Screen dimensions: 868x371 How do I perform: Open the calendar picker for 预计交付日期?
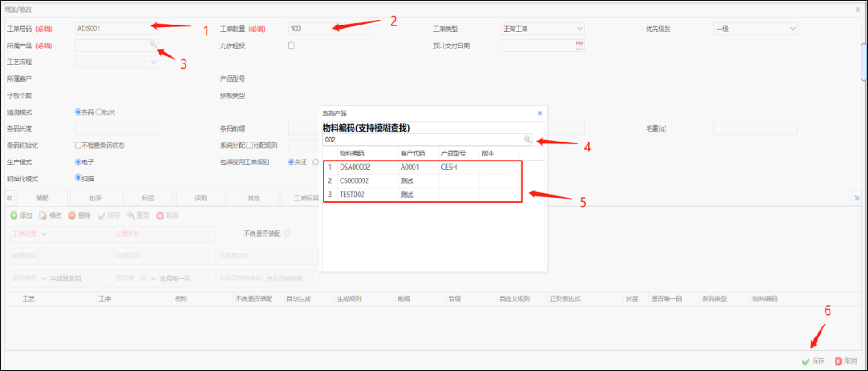click(x=579, y=46)
